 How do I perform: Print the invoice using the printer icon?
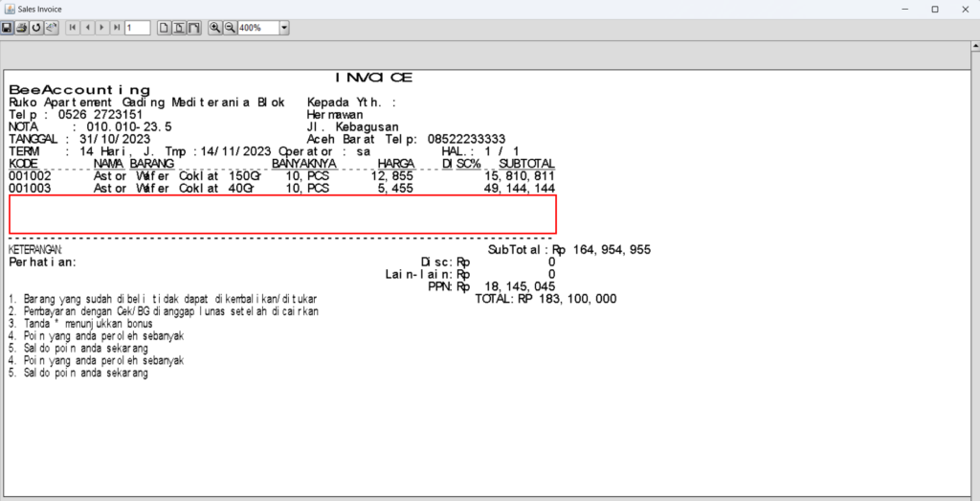coord(22,29)
